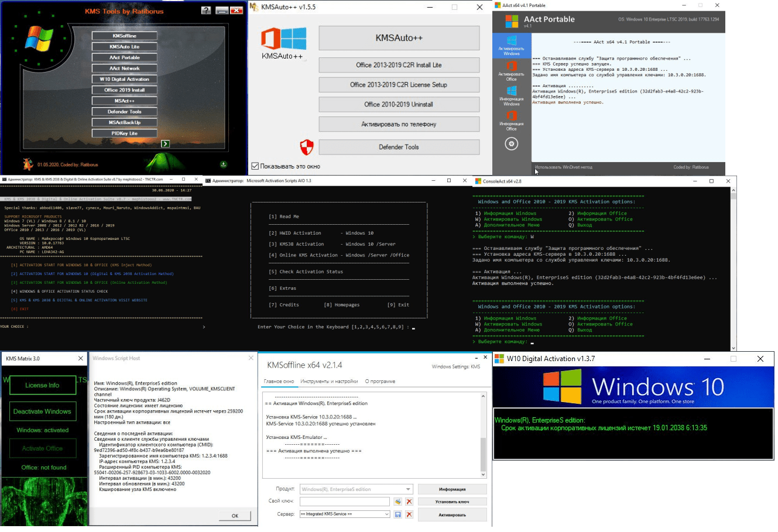Open help in KMS Tools by Ratiborus

[x=205, y=11]
